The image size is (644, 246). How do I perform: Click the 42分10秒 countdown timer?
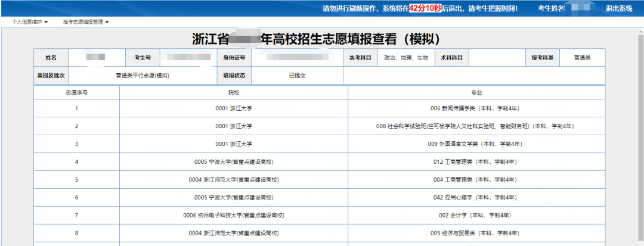[426, 8]
